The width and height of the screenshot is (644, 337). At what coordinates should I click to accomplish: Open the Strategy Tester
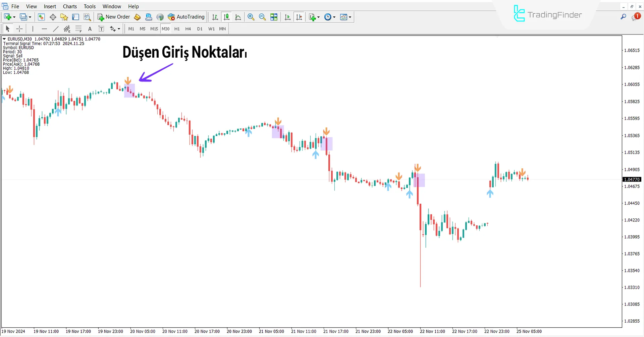pos(87,17)
